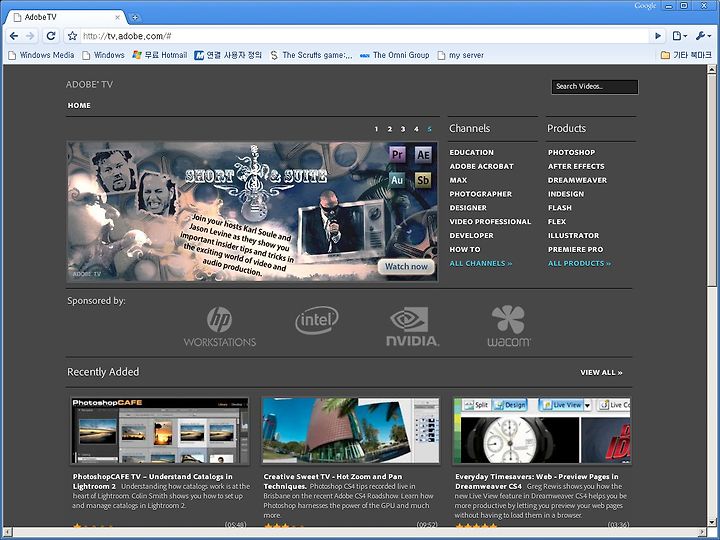Open the page control menu icon
The width and height of the screenshot is (720, 540).
point(680,36)
